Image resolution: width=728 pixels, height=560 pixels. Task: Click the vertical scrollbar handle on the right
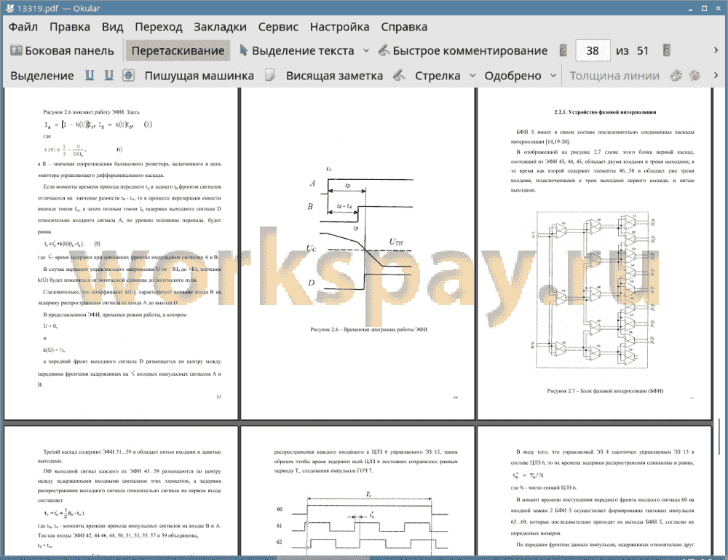720,436
